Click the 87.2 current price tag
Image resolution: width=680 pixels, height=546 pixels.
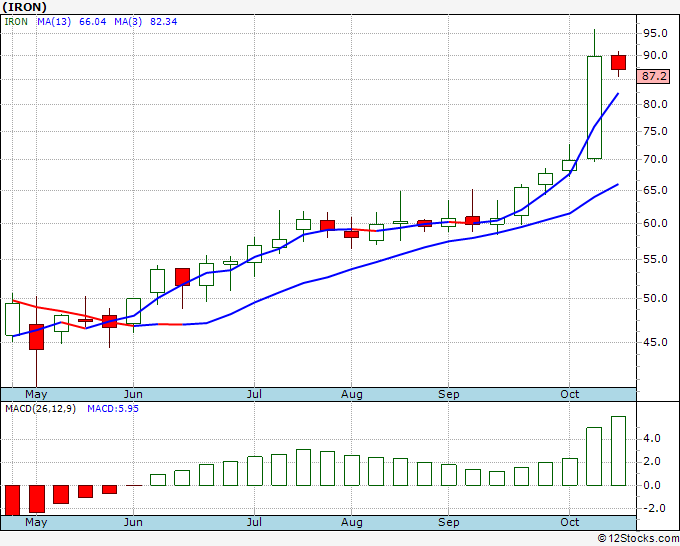click(x=655, y=76)
